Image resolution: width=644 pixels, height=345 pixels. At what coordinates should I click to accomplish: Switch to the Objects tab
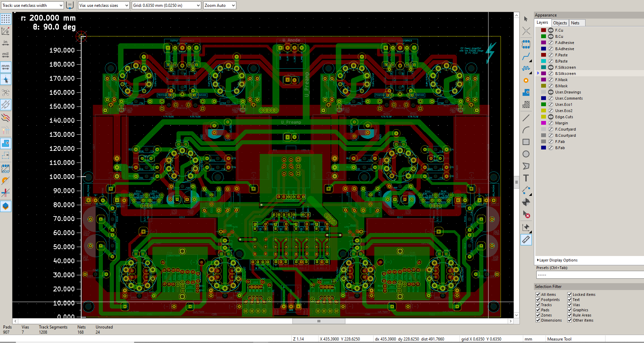click(x=560, y=23)
